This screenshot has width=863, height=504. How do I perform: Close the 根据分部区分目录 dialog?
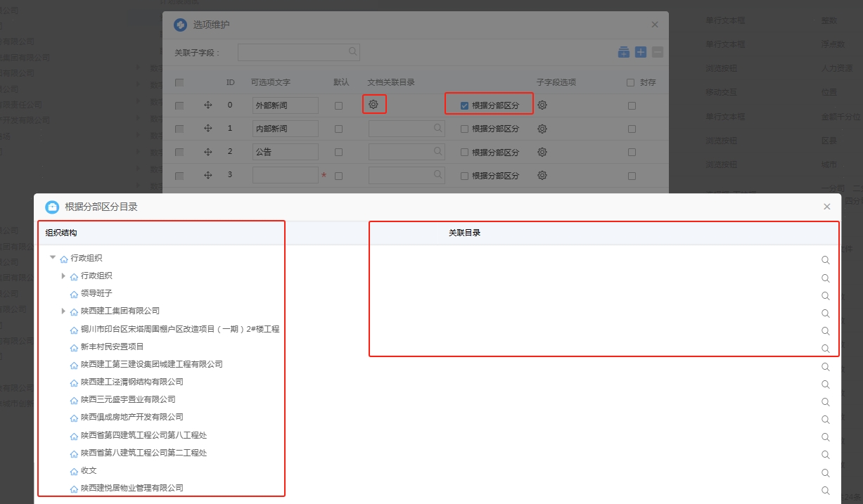(827, 207)
